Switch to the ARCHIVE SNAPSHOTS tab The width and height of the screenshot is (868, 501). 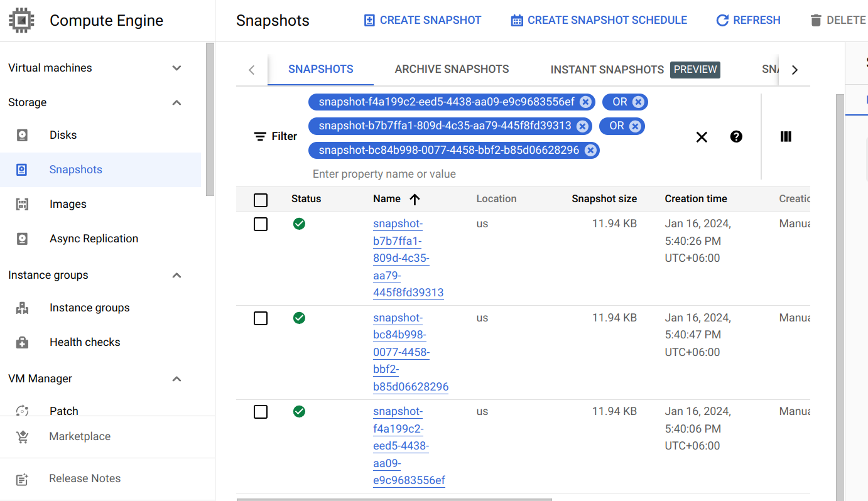452,69
